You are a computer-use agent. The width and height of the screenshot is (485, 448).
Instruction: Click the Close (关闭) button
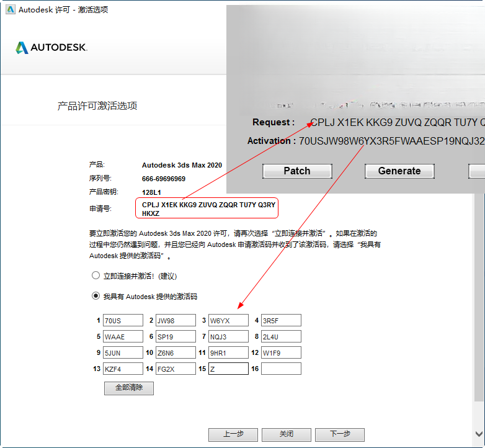pos(286,434)
